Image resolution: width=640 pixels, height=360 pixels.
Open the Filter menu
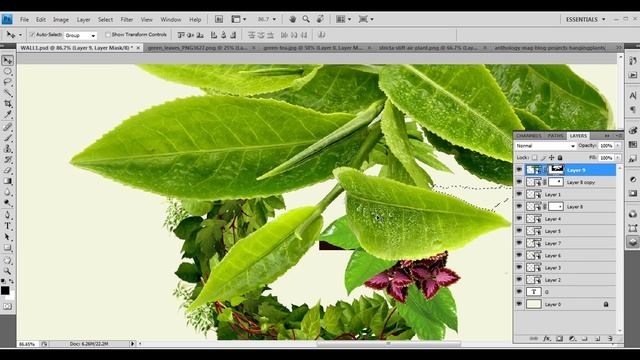(x=127, y=19)
